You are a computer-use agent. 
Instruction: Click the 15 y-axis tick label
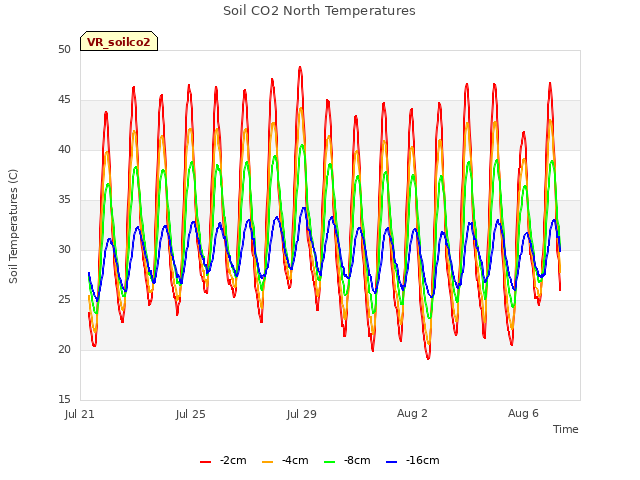(64, 400)
